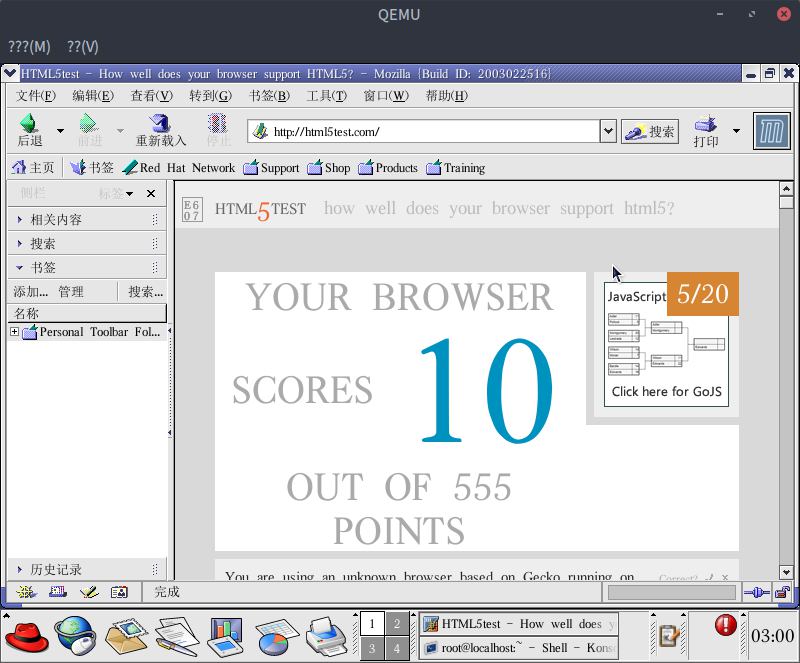Open the Back button history dropdown arrow
This screenshot has width=800, height=663.
pyautogui.click(x=60, y=131)
